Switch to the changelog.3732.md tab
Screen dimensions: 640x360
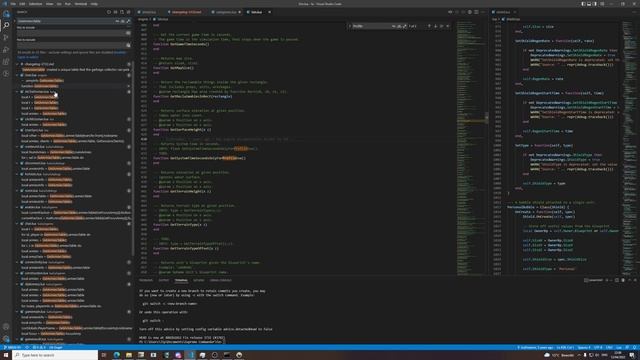[x=187, y=12]
